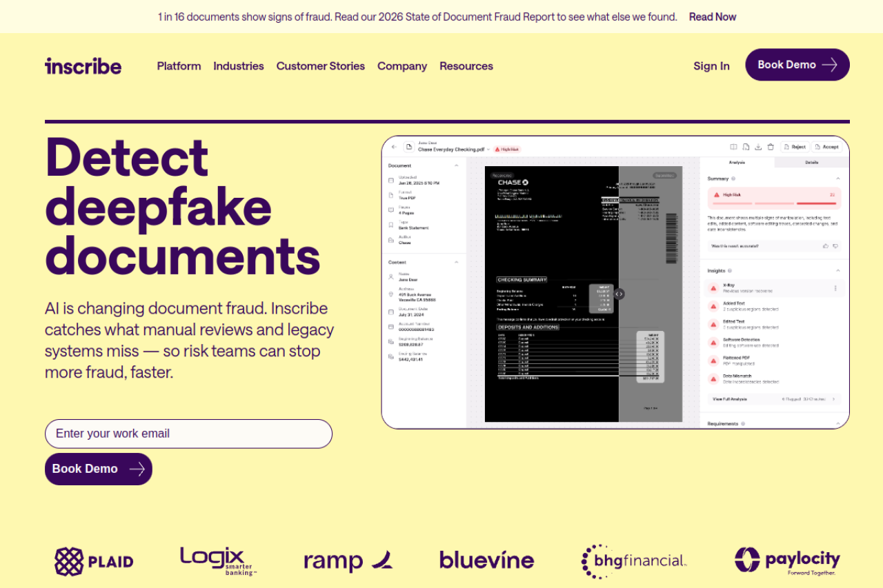Click the Data Mismatch warning icon

point(713,379)
